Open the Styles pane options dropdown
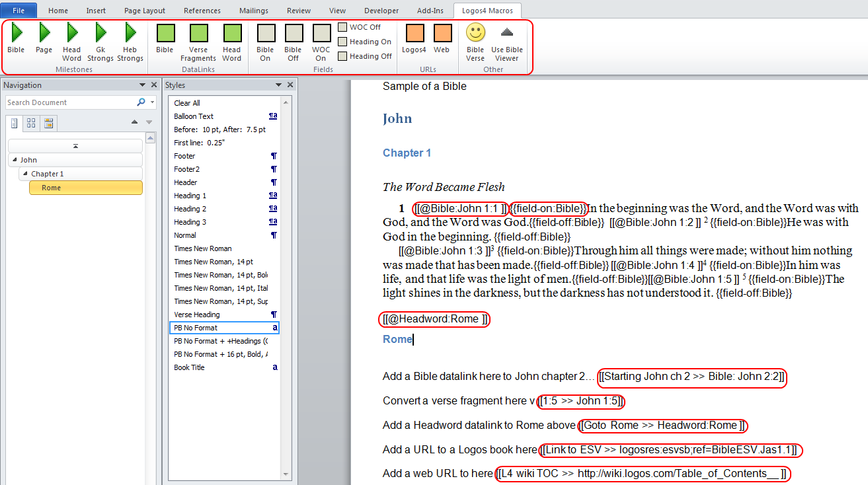This screenshot has height=485, width=868. [x=279, y=85]
